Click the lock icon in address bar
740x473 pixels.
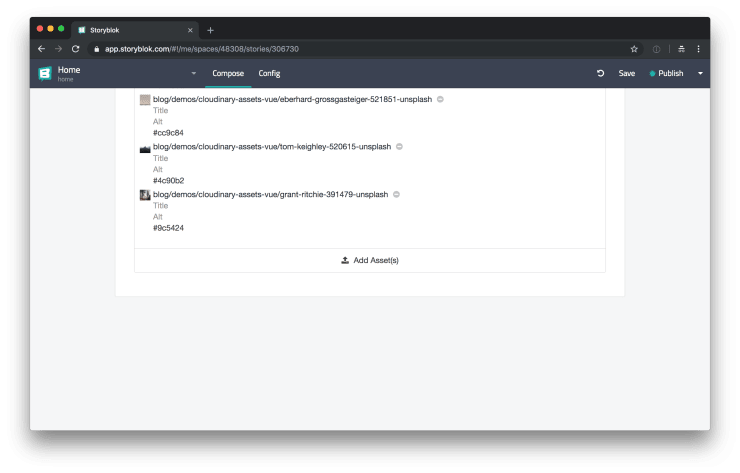(97, 49)
